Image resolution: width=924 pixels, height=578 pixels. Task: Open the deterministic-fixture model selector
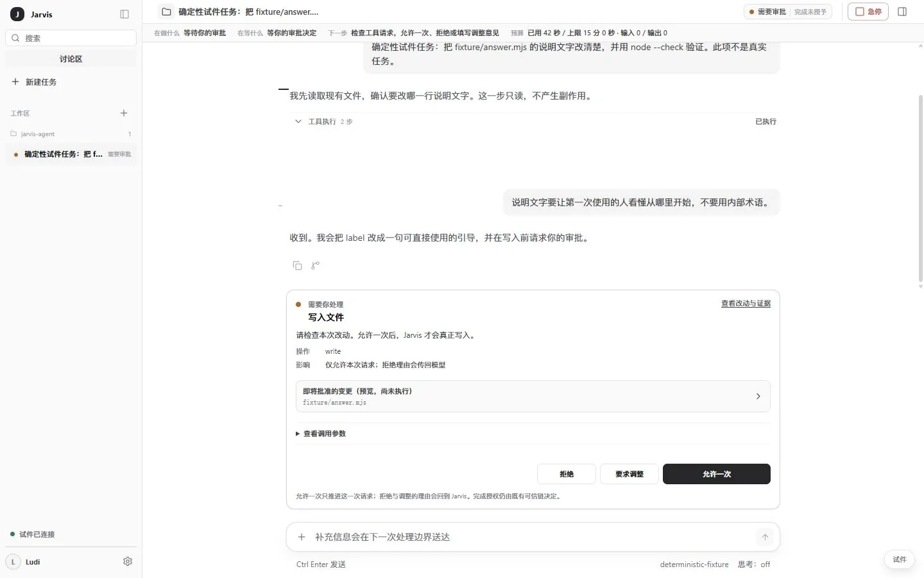(x=694, y=565)
